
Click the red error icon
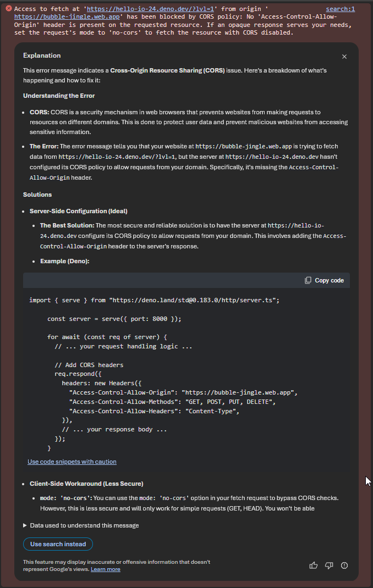(x=9, y=8)
